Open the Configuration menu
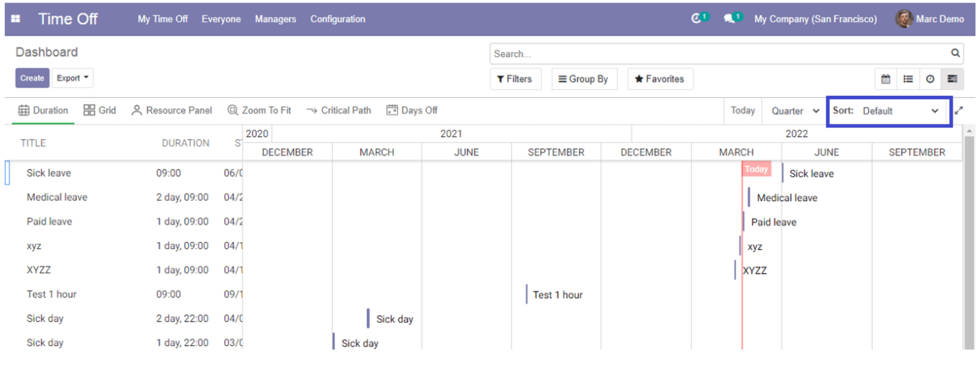The height and width of the screenshot is (365, 980). pos(338,19)
